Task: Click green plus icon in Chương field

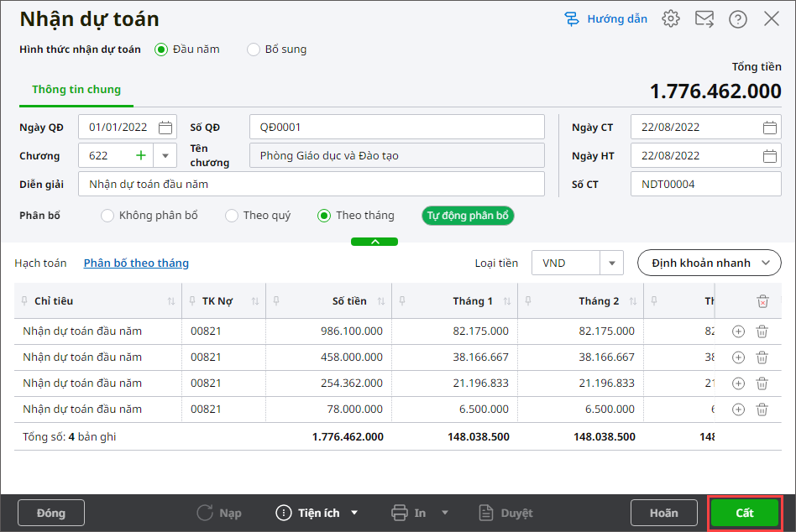Action: tap(140, 155)
